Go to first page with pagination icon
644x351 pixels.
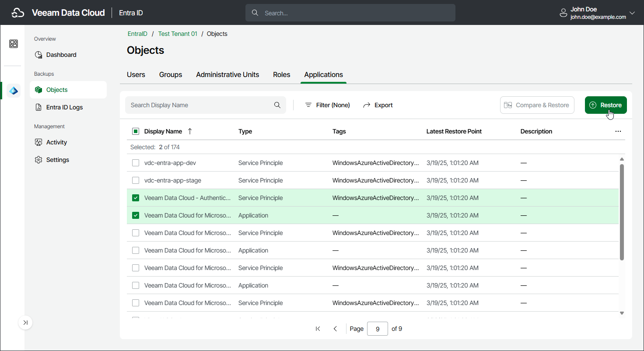coord(318,329)
